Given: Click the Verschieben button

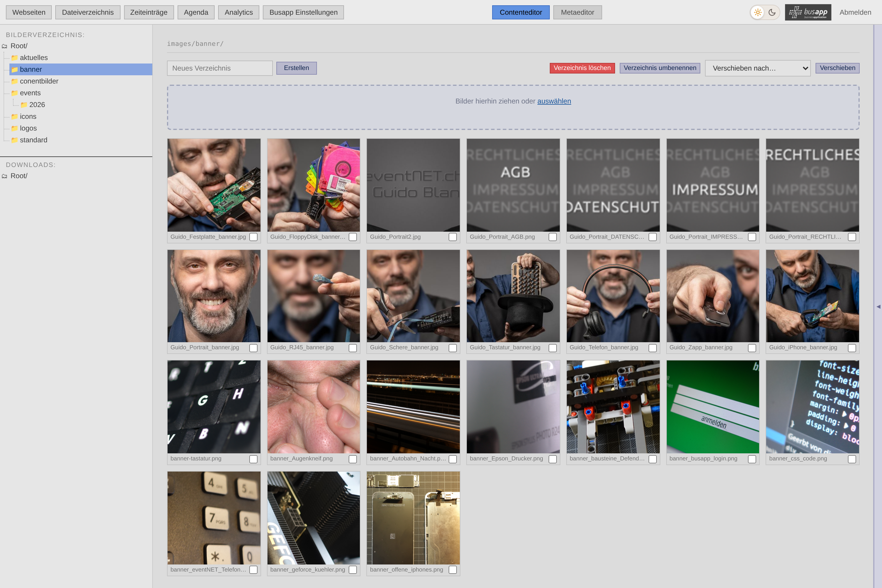Looking at the screenshot, I should [837, 68].
